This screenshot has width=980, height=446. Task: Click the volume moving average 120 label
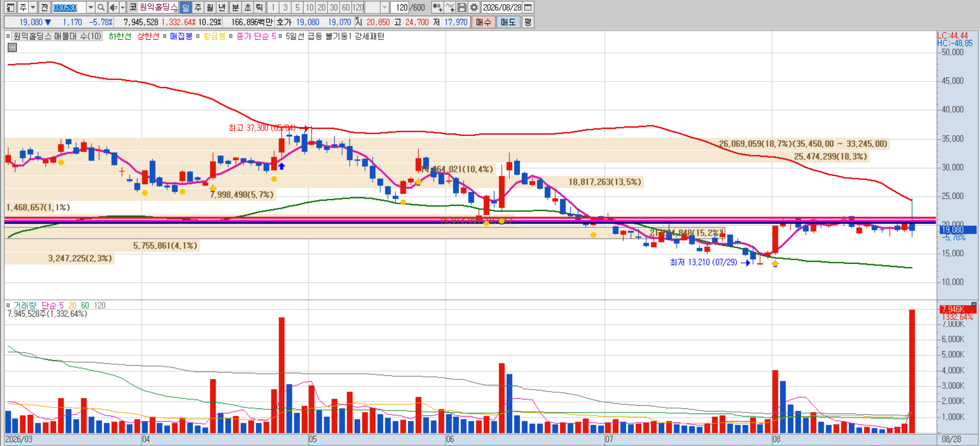click(100, 306)
